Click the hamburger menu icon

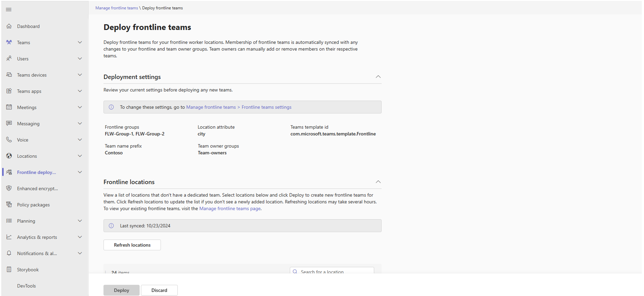click(x=8, y=10)
